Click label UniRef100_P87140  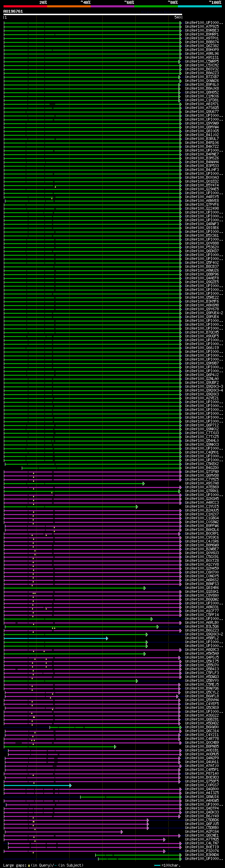tap(202, 773)
